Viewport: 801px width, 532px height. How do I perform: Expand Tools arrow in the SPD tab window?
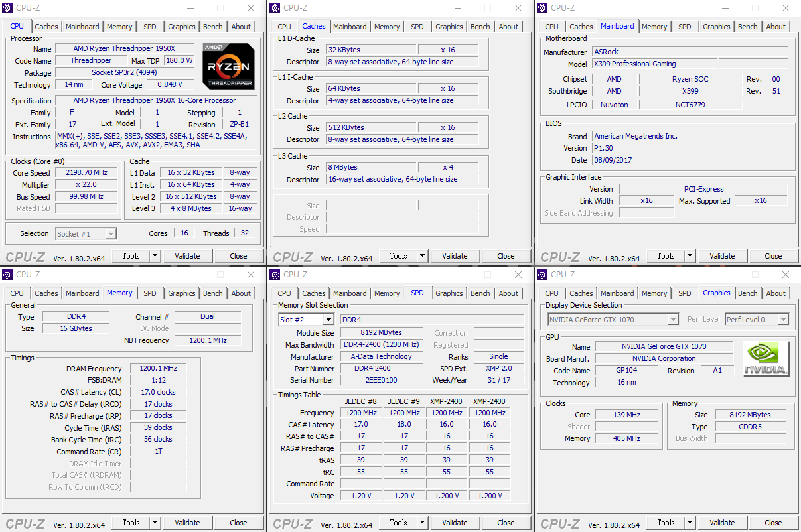pyautogui.click(x=422, y=523)
